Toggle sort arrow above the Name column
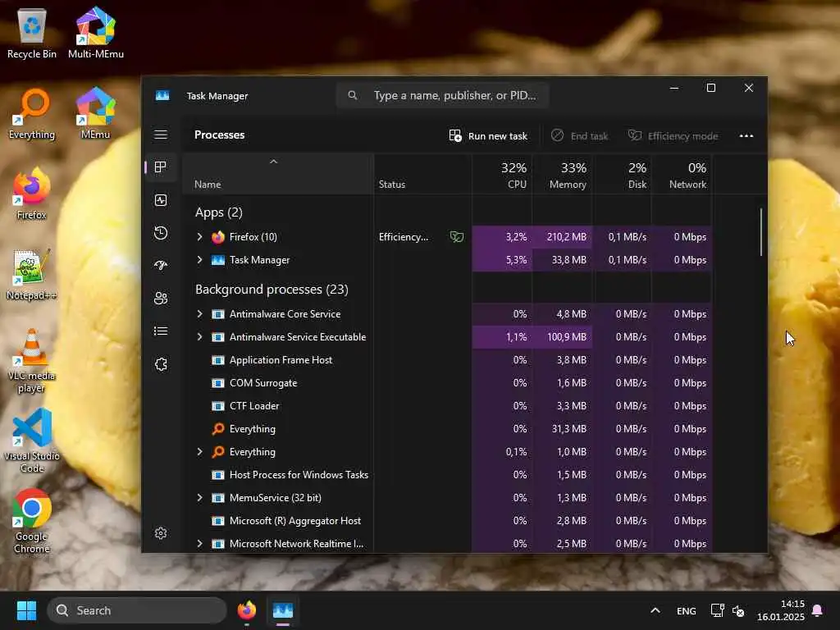Image resolution: width=840 pixels, height=630 pixels. tap(273, 162)
